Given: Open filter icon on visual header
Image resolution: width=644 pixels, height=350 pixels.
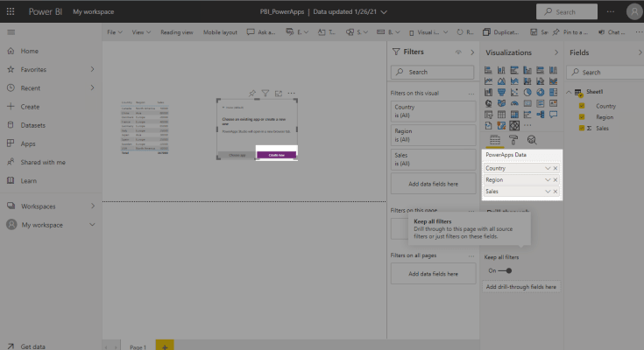Looking at the screenshot, I should pyautogui.click(x=265, y=94).
